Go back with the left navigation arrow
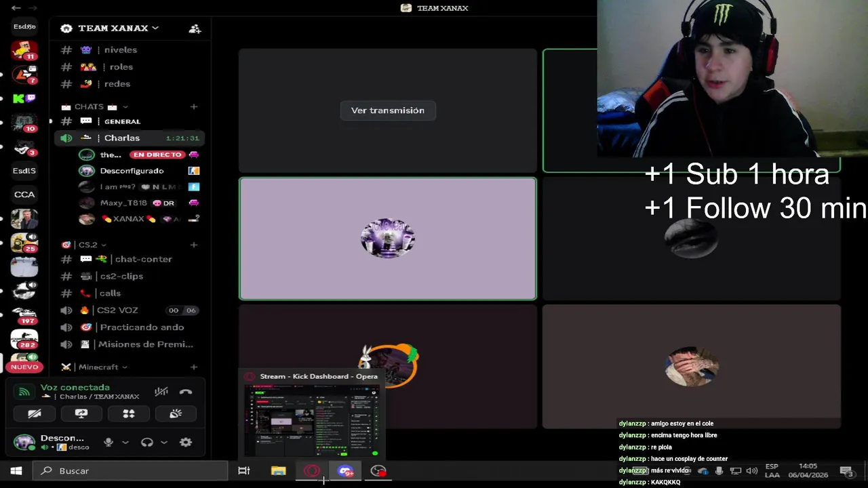The width and height of the screenshot is (868, 488). coord(16,8)
